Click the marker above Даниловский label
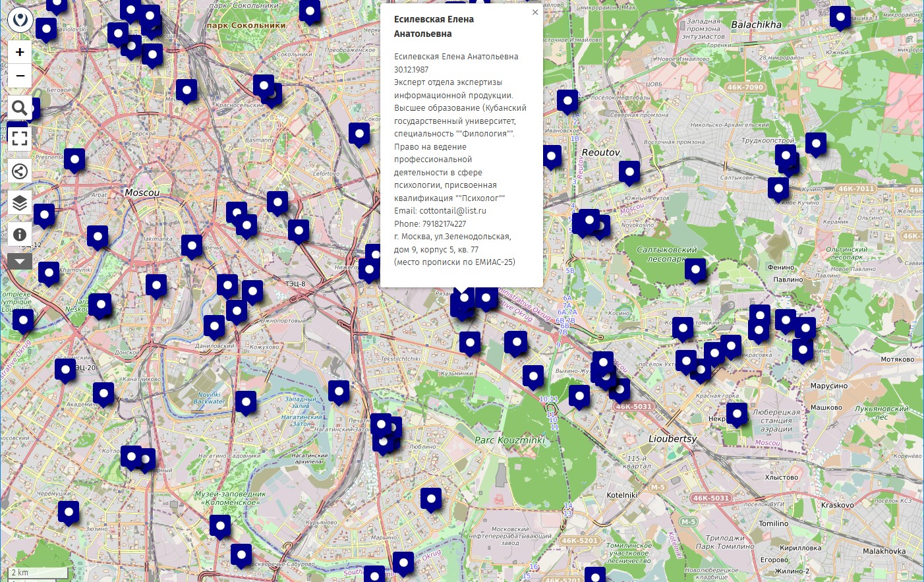Screen dimensions: 924x582 (x=214, y=326)
